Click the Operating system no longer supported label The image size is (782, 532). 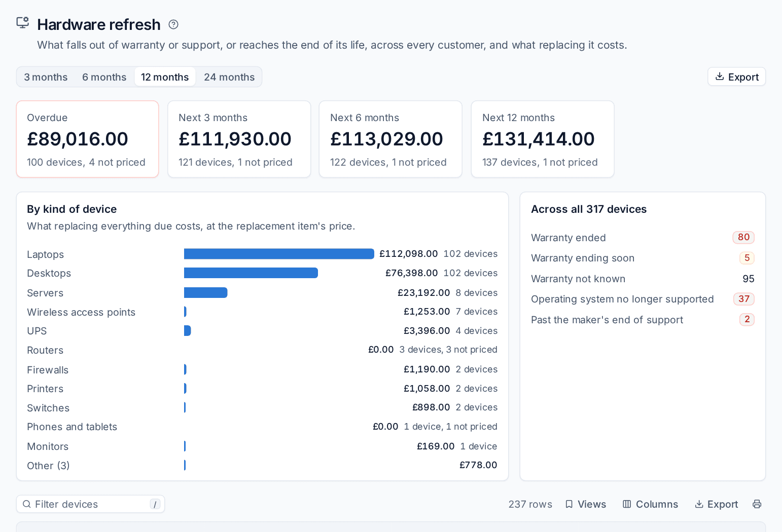tap(622, 299)
